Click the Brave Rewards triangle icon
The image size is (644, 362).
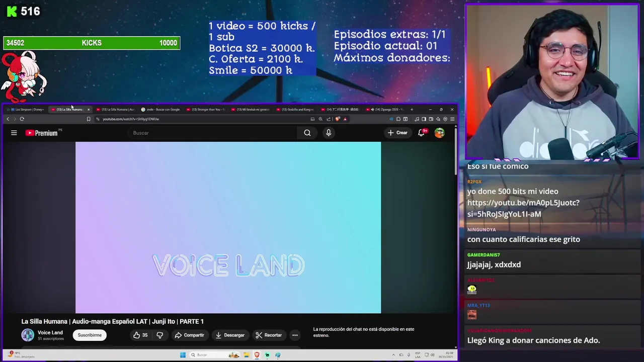345,119
